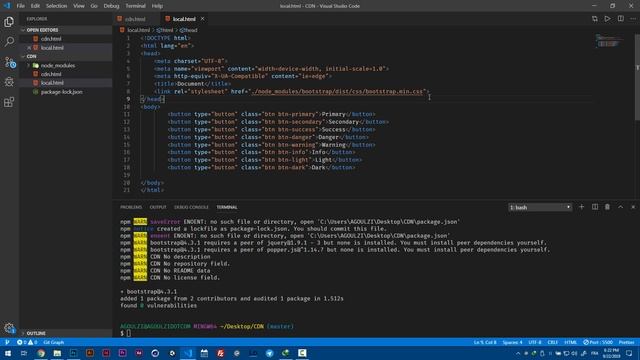Click the Visual Studio Code taskbar icon
This screenshot has height=360, width=640.
tap(188, 353)
